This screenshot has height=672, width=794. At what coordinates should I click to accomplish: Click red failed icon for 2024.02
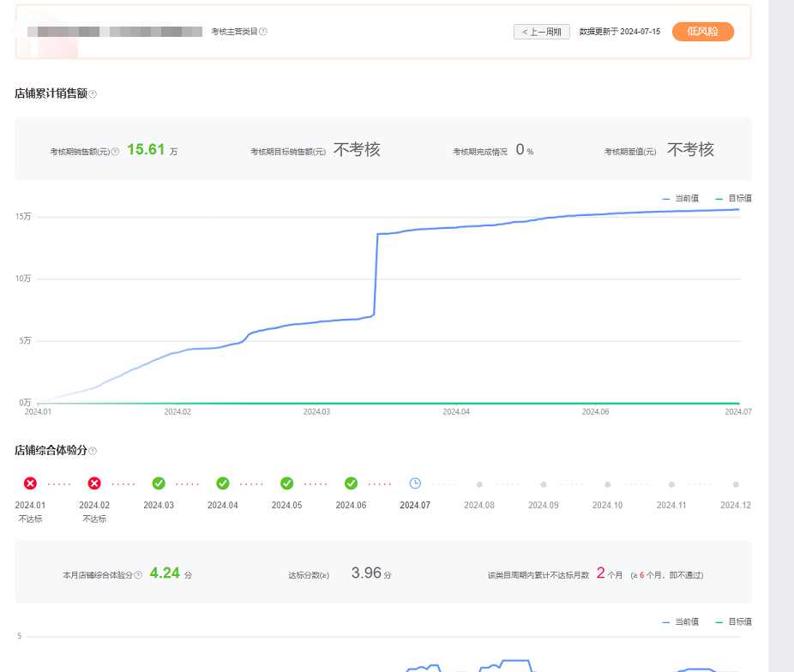click(x=94, y=483)
